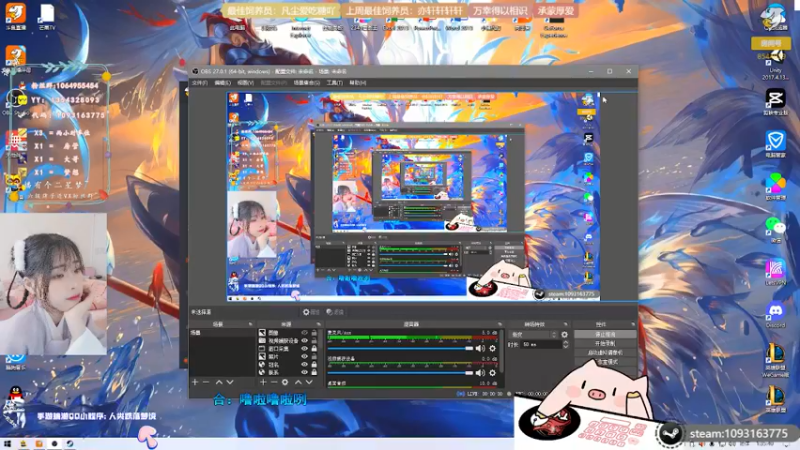Toggle visibility eye for the 图像 source
Image resolution: width=800 pixels, height=450 pixels.
click(304, 333)
